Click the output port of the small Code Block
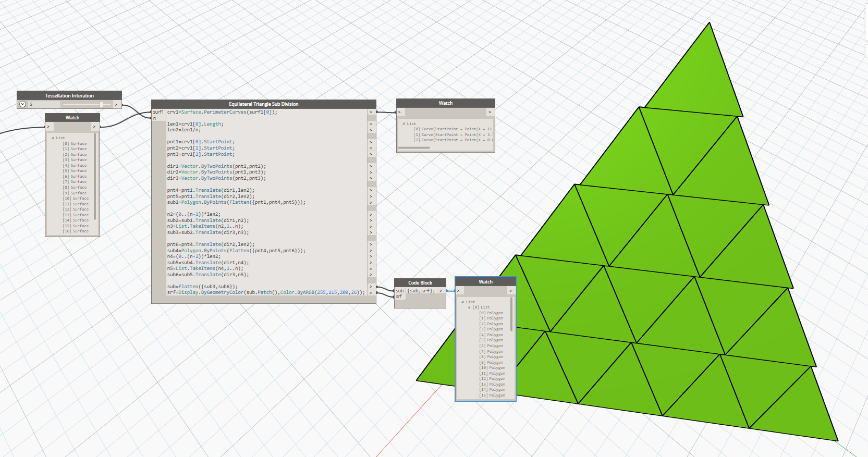 (x=441, y=291)
